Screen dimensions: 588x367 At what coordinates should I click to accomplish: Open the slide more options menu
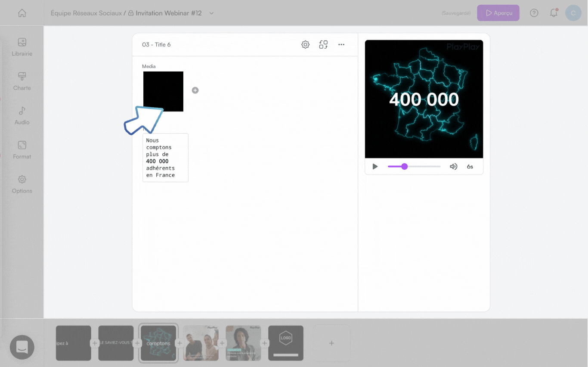coord(341,44)
